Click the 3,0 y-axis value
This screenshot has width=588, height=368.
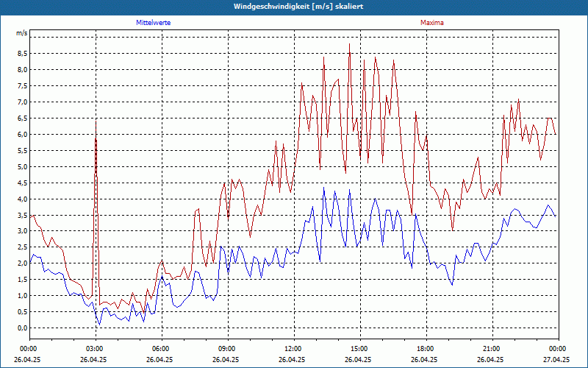22,230
